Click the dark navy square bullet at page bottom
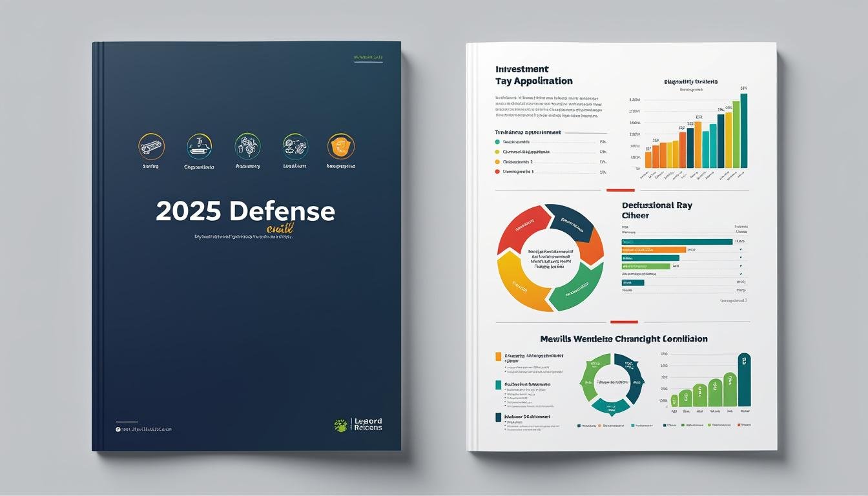Screen dimensions: 868x496 point(498,417)
